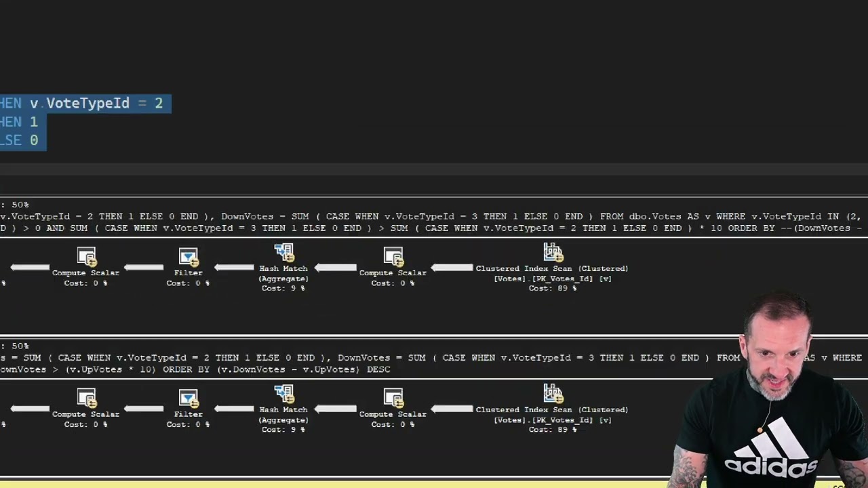Viewport: 868px width, 488px height.
Task: Click the highlighted 'HEN 1' code line
Action: (x=19, y=122)
